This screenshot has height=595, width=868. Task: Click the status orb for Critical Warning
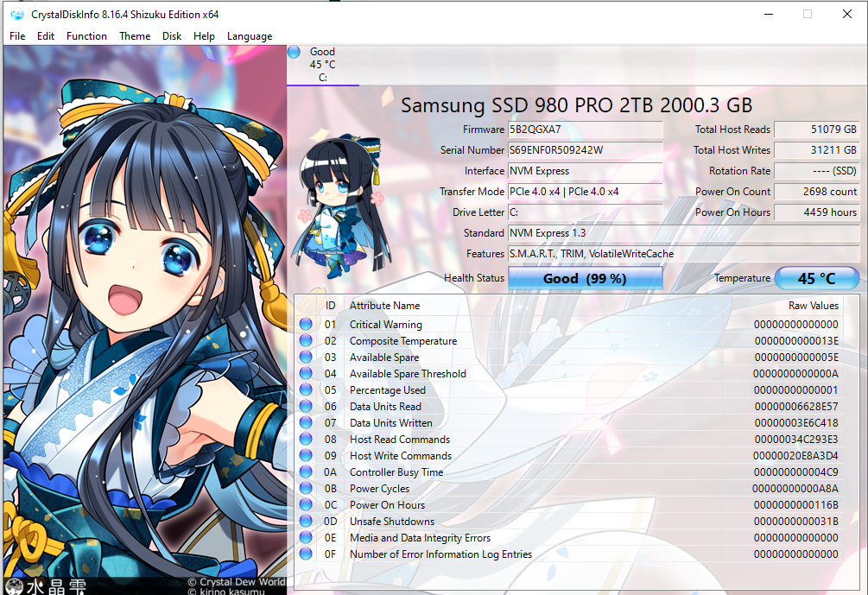click(x=306, y=324)
